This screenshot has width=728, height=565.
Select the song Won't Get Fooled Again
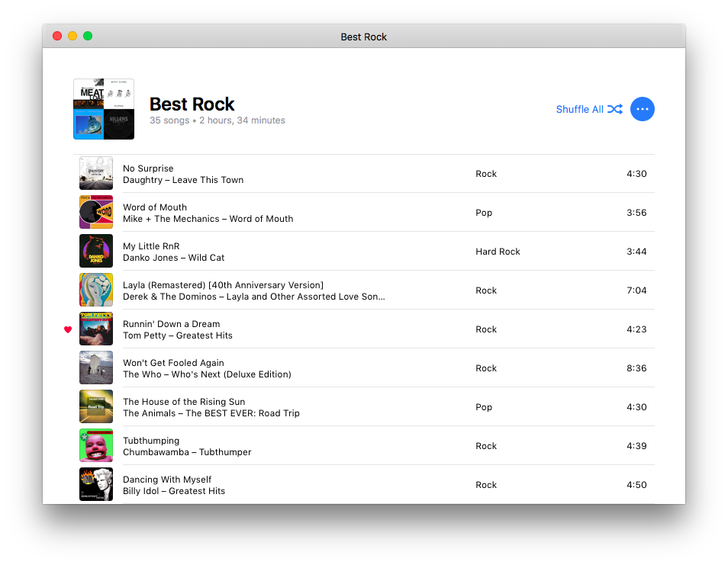(173, 363)
